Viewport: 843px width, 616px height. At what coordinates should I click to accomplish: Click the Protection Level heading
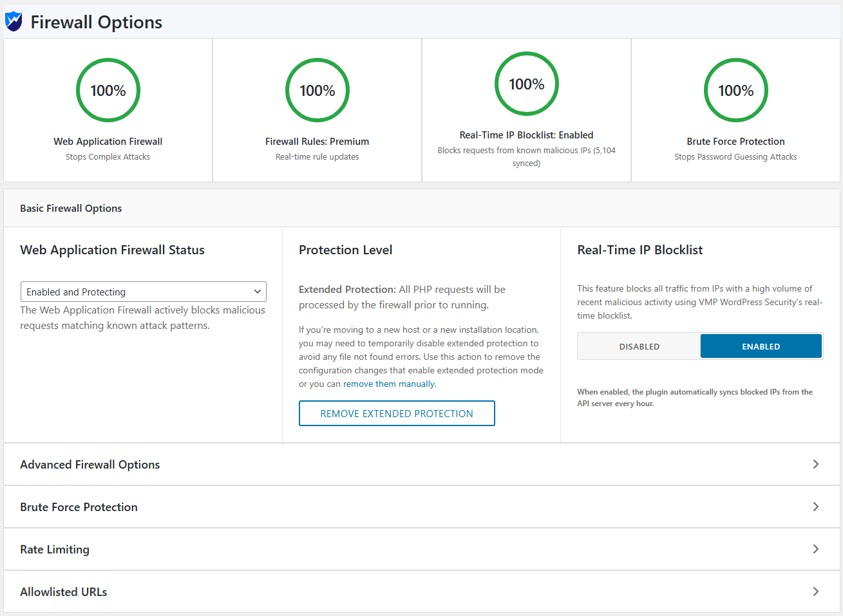click(346, 250)
